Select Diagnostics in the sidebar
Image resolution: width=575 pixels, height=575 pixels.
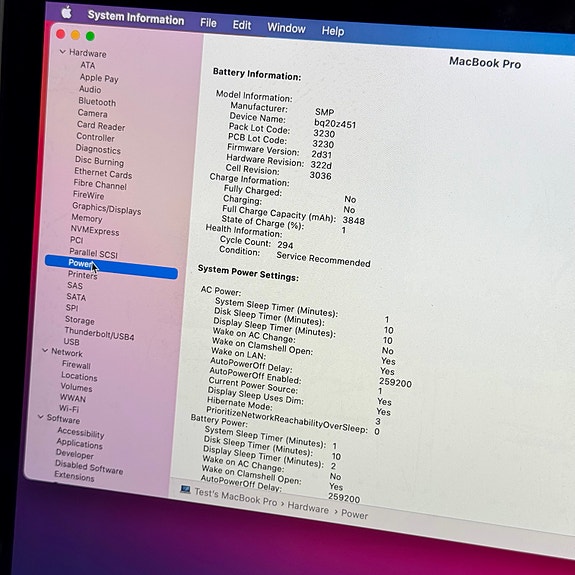click(98, 149)
